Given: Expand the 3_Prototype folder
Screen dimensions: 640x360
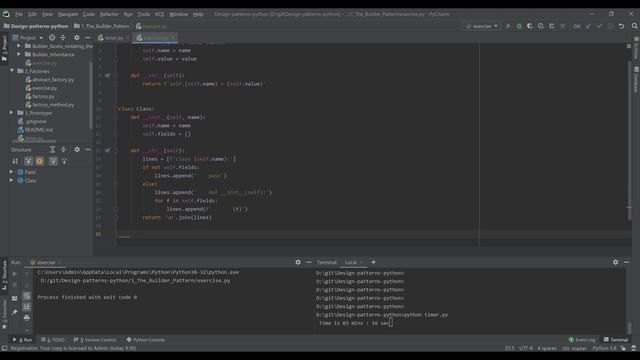Looking at the screenshot, I should tap(12, 113).
